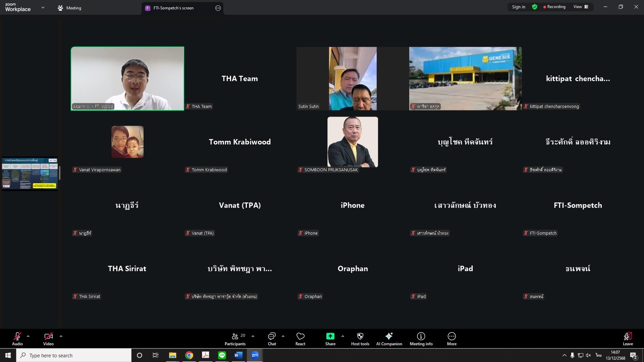Expand audio settings arrow next to Audio
Screen dimensions: 644x362
pos(28,336)
